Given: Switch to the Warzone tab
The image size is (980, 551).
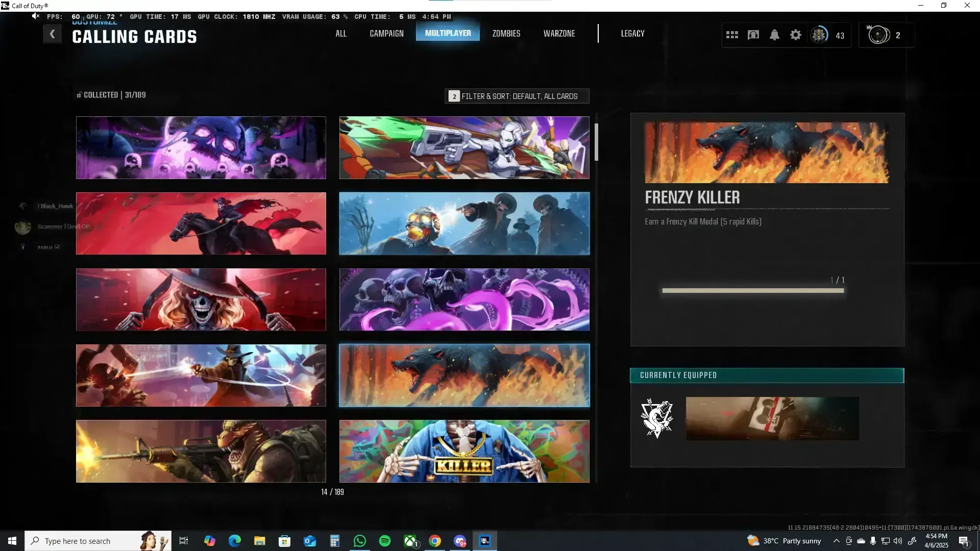Looking at the screenshot, I should click(559, 34).
